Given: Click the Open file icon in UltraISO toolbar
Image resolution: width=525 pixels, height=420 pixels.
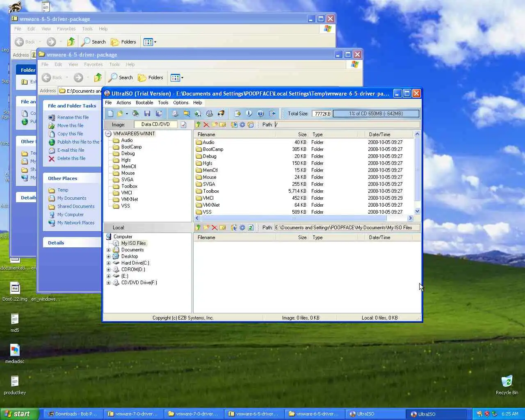Looking at the screenshot, I should (x=120, y=114).
